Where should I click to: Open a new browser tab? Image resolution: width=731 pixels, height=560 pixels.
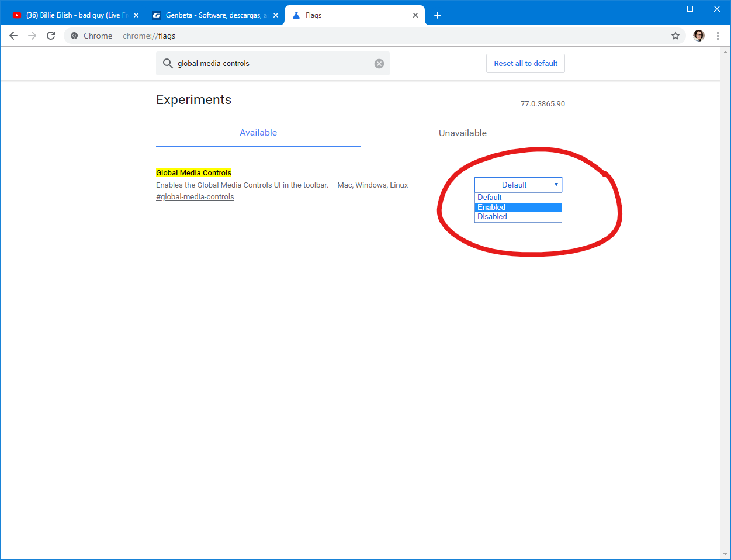438,15
